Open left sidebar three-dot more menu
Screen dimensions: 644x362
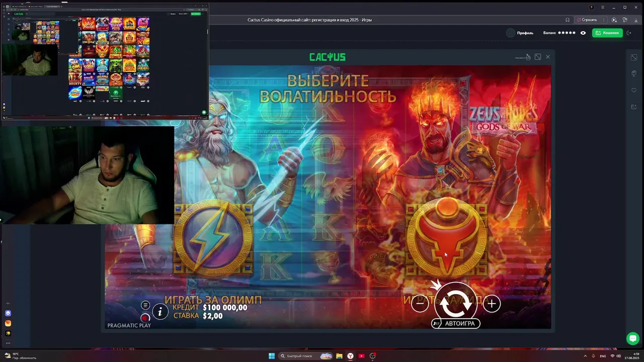pyautogui.click(x=8, y=343)
